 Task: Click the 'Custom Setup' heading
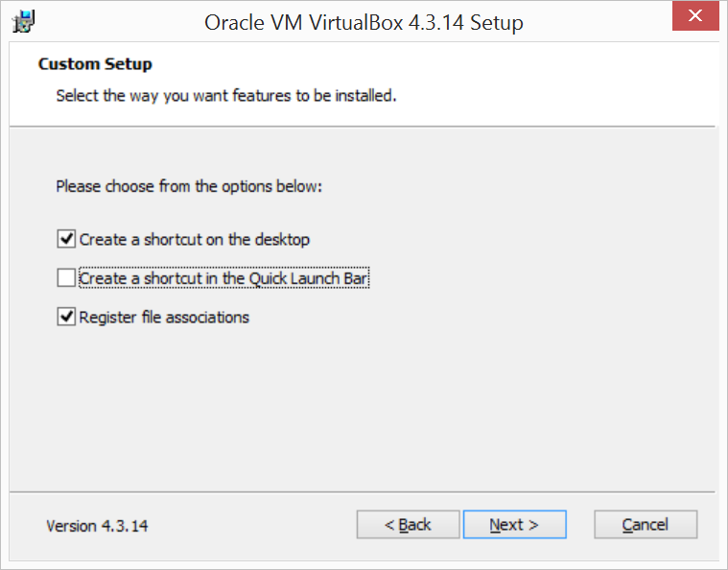click(x=95, y=63)
